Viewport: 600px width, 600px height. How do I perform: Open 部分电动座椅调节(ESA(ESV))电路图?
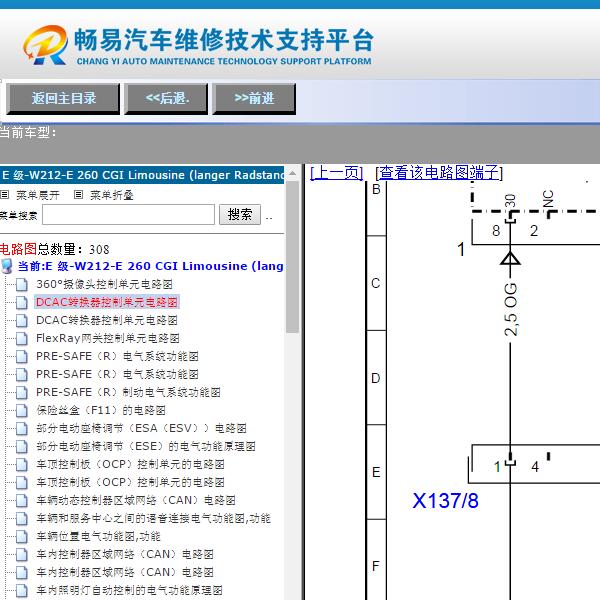[141, 428]
